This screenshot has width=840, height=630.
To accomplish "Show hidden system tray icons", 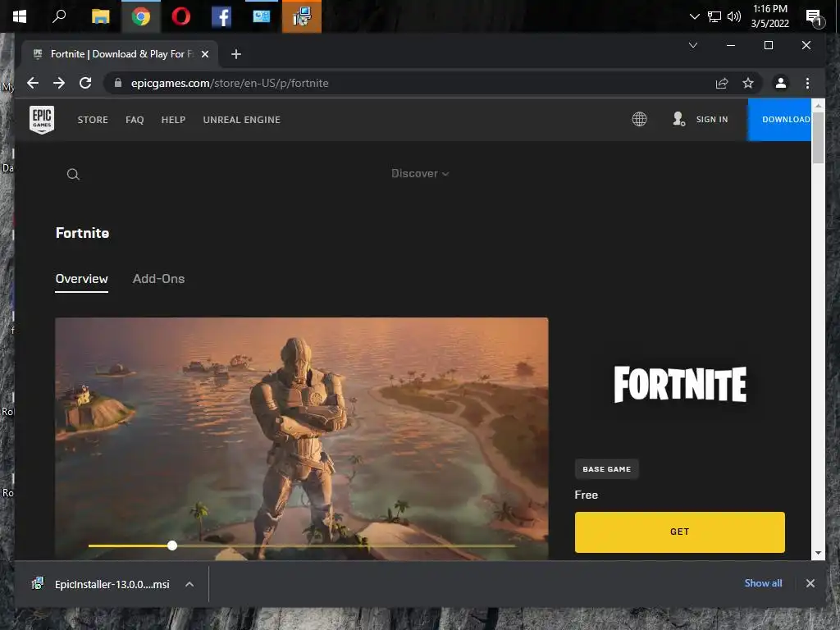I will pos(694,16).
